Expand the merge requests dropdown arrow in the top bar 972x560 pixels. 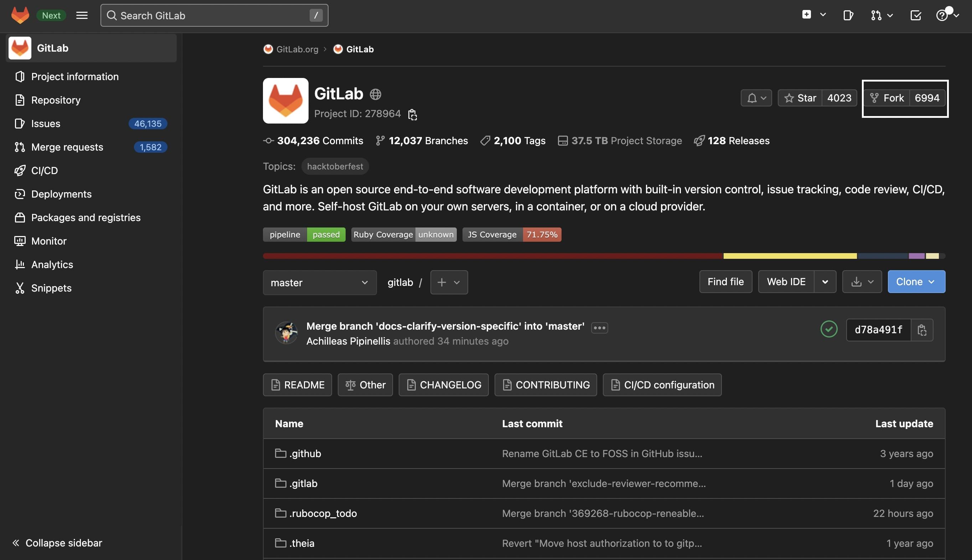890,15
